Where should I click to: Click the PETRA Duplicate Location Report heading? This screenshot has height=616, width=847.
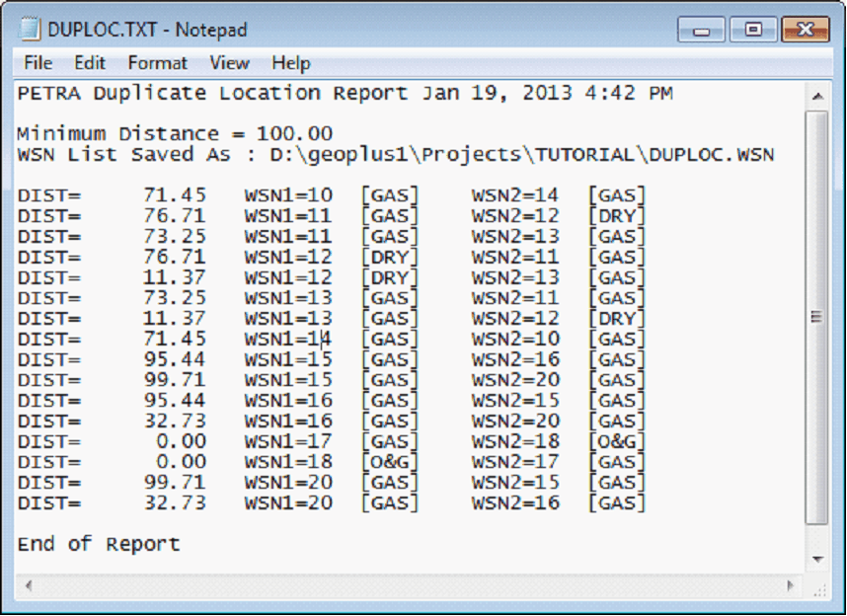212,94
